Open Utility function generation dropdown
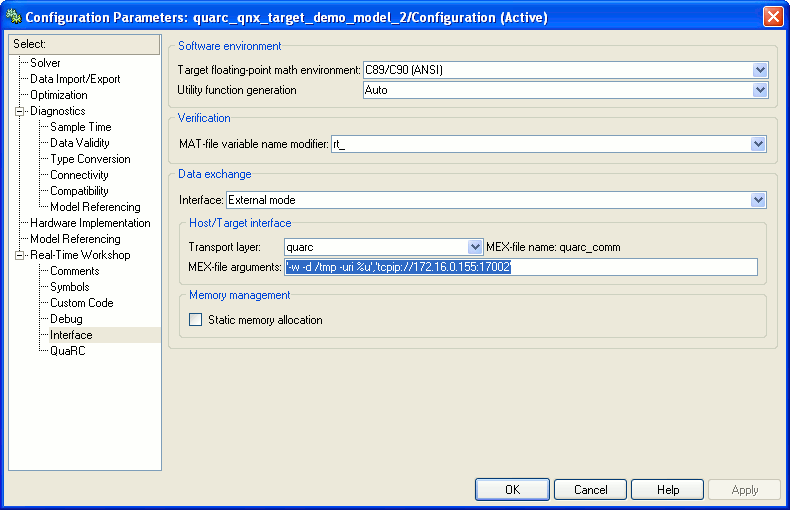Image resolution: width=790 pixels, height=510 pixels. point(760,90)
